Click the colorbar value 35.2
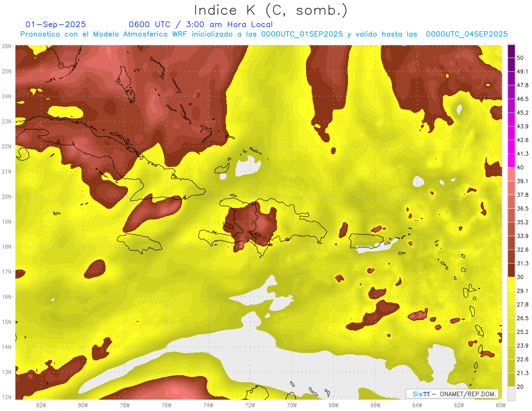Screen dimensions: 532x411 coord(522,222)
